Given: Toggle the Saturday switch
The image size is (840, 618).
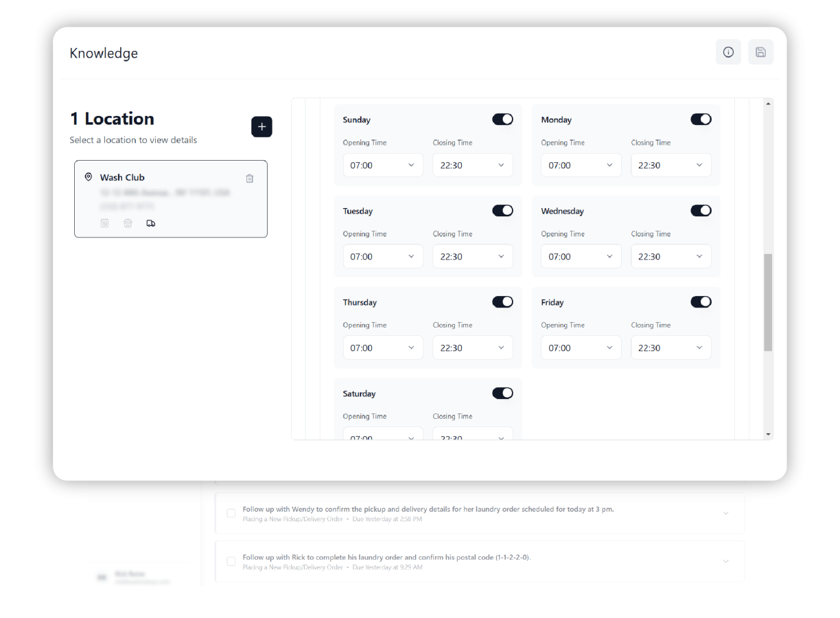Looking at the screenshot, I should (x=502, y=393).
